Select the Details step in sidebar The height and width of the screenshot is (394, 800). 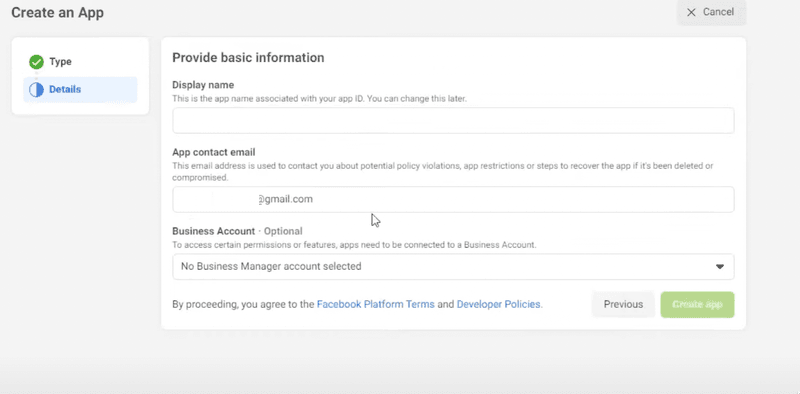click(x=80, y=90)
